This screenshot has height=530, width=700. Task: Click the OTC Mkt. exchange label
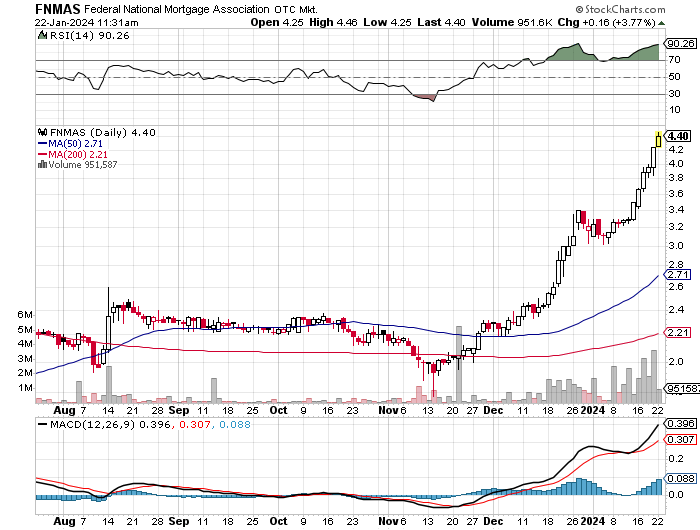296,9
